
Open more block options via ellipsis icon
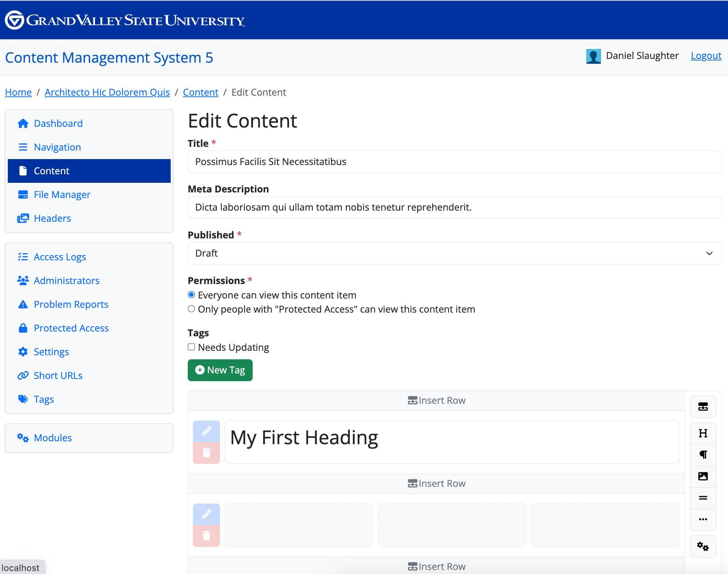click(704, 519)
